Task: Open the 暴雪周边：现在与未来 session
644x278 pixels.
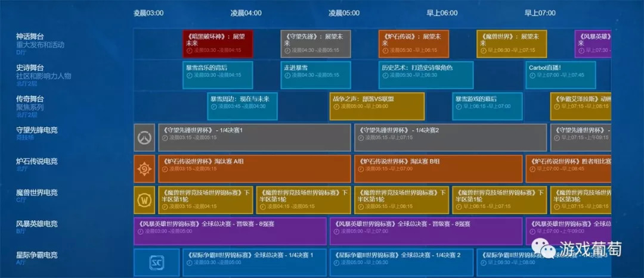Action: pyautogui.click(x=242, y=106)
